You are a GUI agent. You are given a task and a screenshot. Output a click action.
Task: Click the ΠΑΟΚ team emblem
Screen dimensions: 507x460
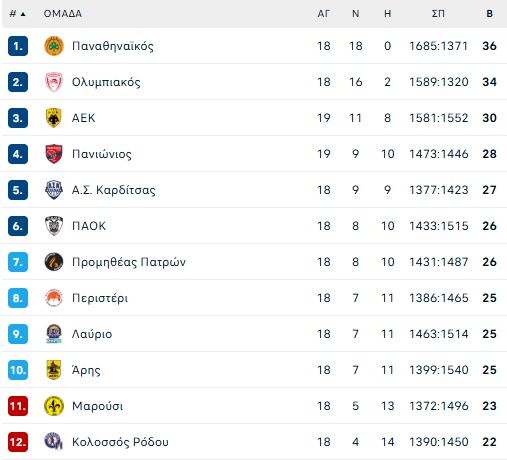[54, 226]
